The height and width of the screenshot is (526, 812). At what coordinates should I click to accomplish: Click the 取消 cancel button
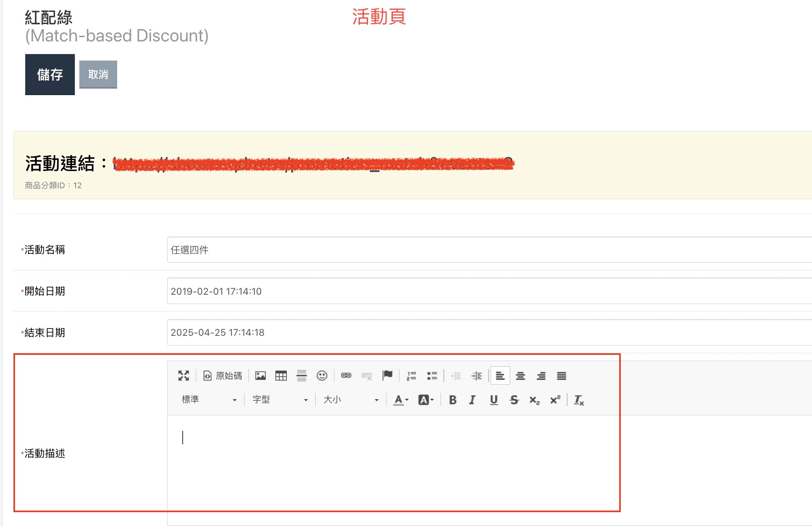click(98, 74)
